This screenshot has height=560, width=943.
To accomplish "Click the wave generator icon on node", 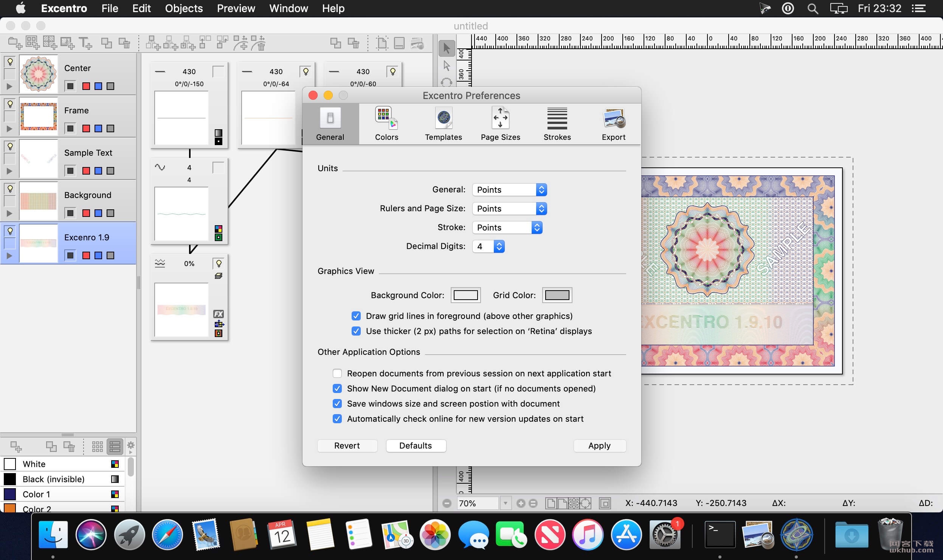I will click(160, 167).
